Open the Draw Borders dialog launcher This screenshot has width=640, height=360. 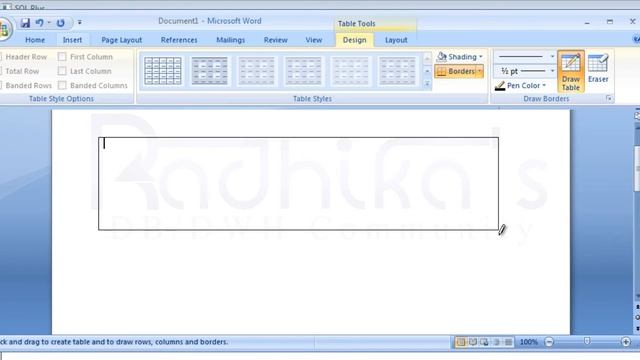pos(609,98)
